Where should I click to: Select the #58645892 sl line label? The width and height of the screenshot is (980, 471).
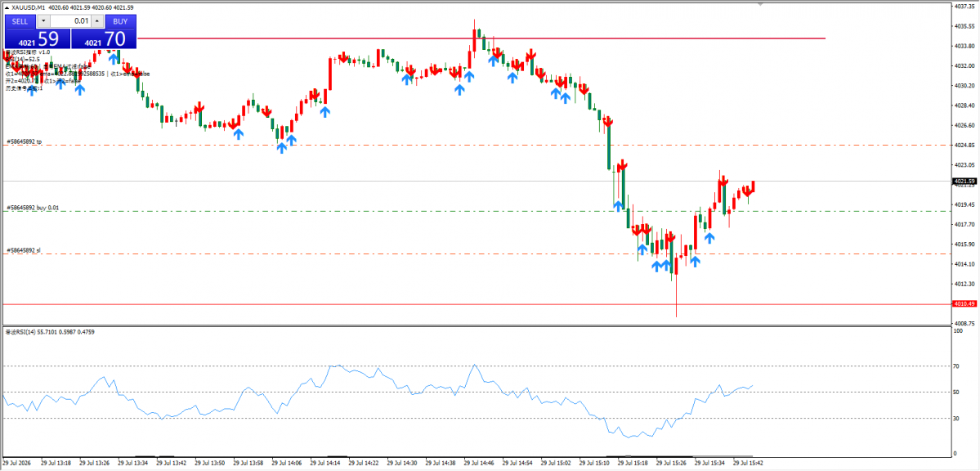(23, 250)
